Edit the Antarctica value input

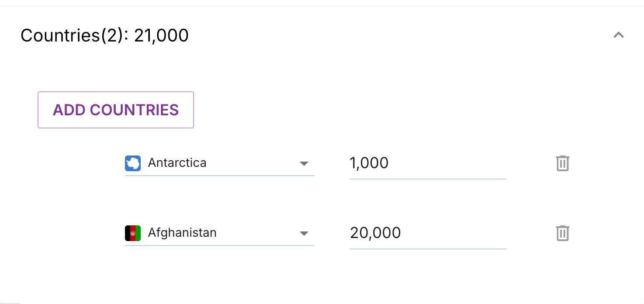(428, 163)
